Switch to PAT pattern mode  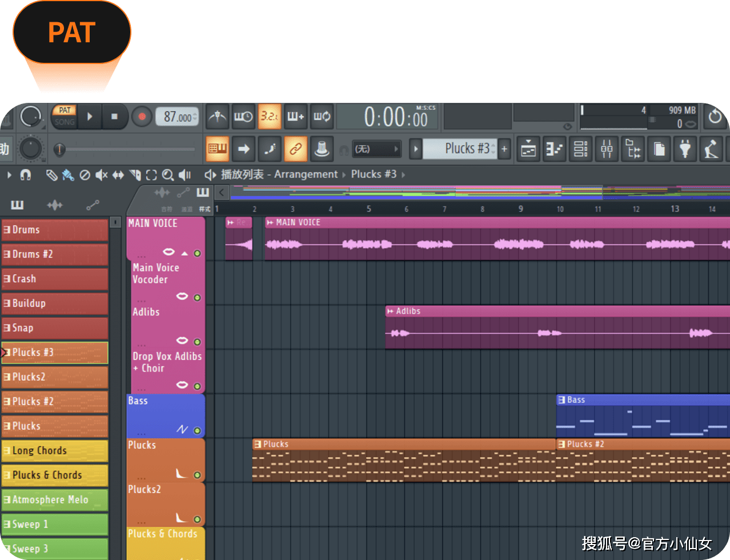coord(65,110)
